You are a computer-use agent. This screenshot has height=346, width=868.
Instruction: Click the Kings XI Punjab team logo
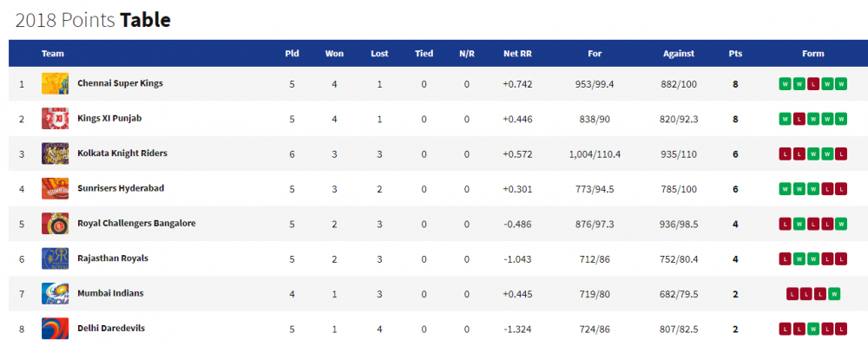pyautogui.click(x=55, y=119)
